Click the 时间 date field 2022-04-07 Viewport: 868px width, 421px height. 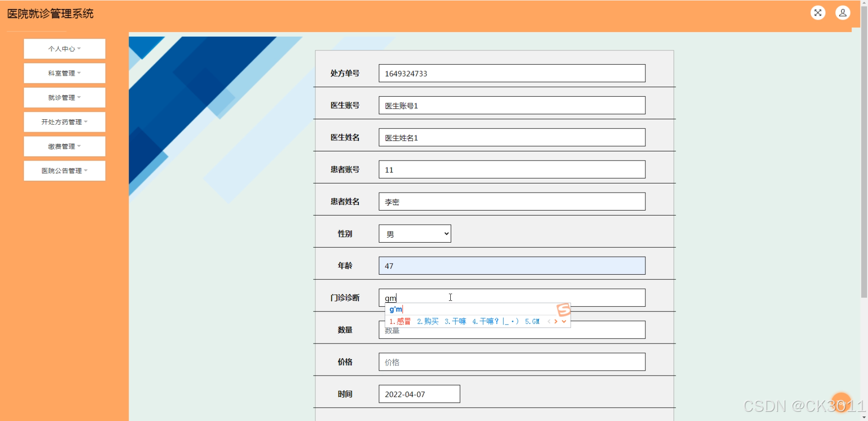pos(419,394)
